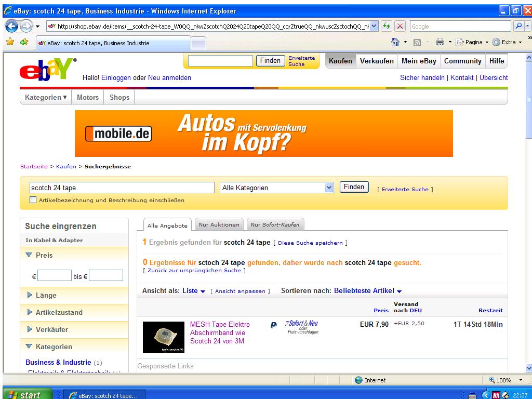Open the Verkaufen navigation tab
This screenshot has width=532, height=399.
click(x=377, y=61)
